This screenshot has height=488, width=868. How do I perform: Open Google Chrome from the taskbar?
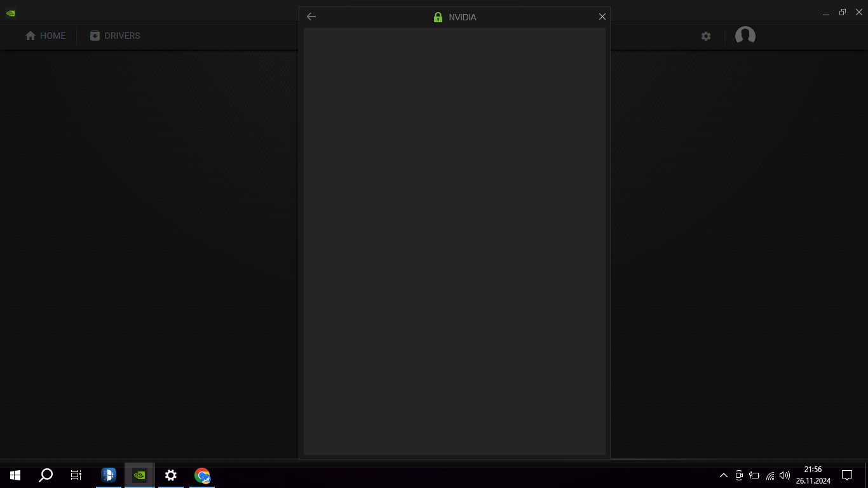[202, 475]
